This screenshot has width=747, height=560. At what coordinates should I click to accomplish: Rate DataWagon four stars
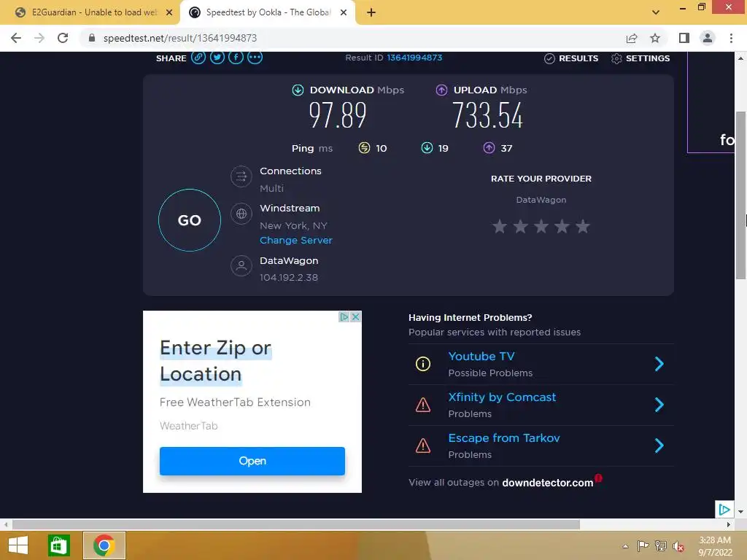pyautogui.click(x=562, y=226)
